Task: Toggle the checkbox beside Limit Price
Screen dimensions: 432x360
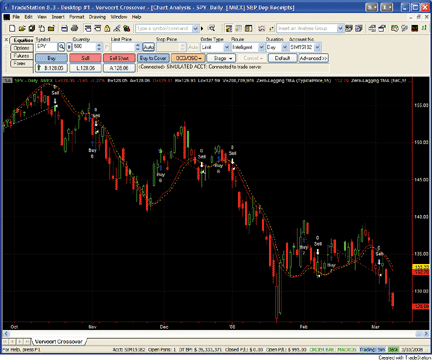Action: [107, 47]
